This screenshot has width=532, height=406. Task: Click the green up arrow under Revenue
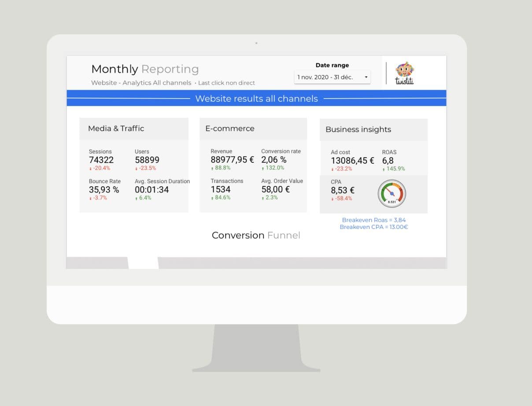pos(212,168)
